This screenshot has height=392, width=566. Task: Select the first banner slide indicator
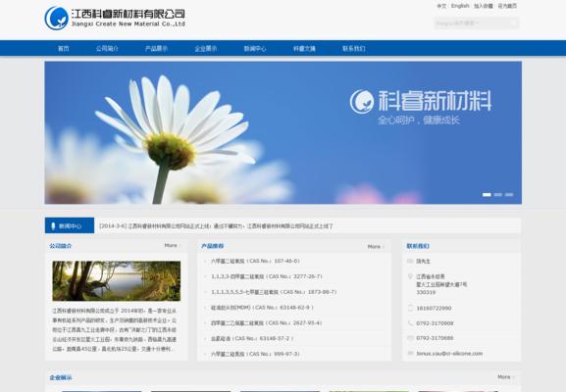point(487,194)
